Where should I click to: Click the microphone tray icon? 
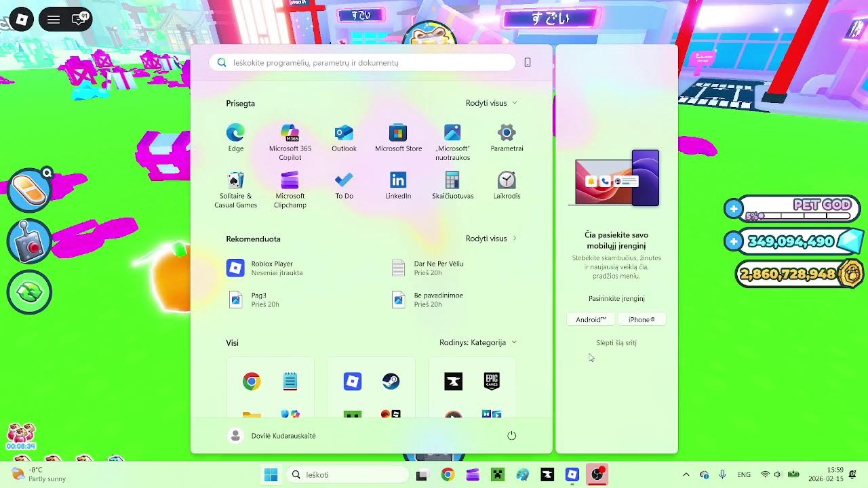[x=723, y=474]
